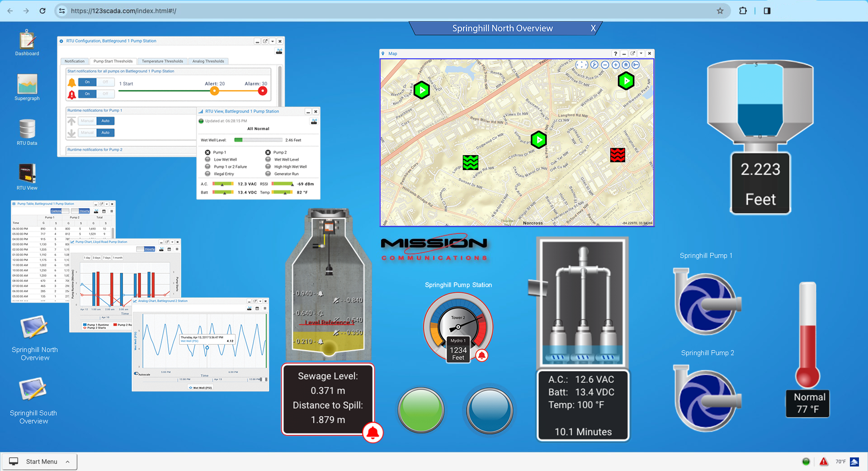
Task: Click the gauge red alarm bell icon
Action: pos(482,355)
